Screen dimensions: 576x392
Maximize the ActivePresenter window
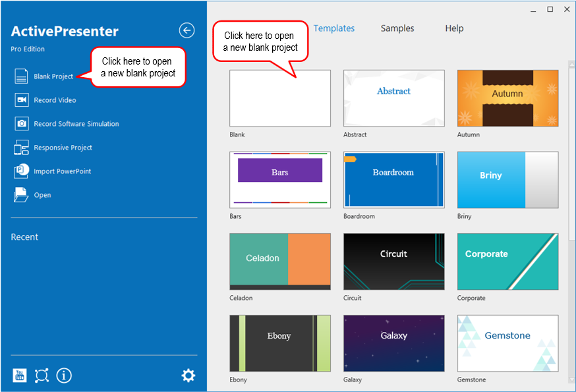550,9
